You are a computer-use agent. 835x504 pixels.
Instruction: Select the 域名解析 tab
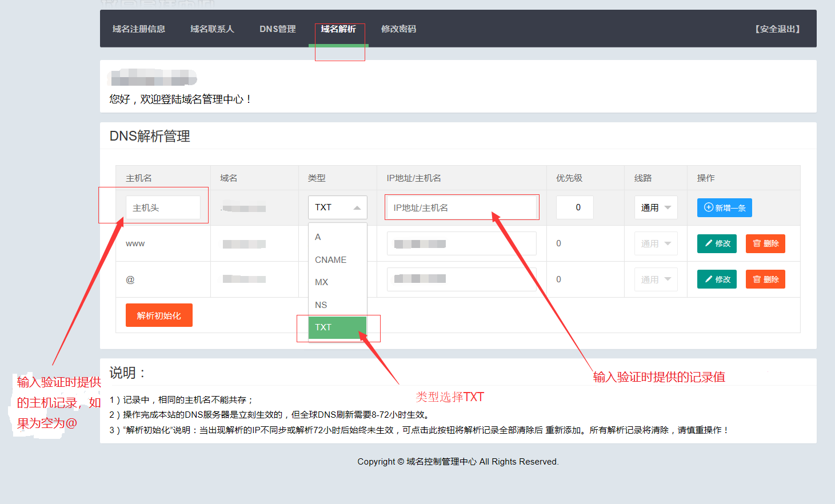coord(338,29)
